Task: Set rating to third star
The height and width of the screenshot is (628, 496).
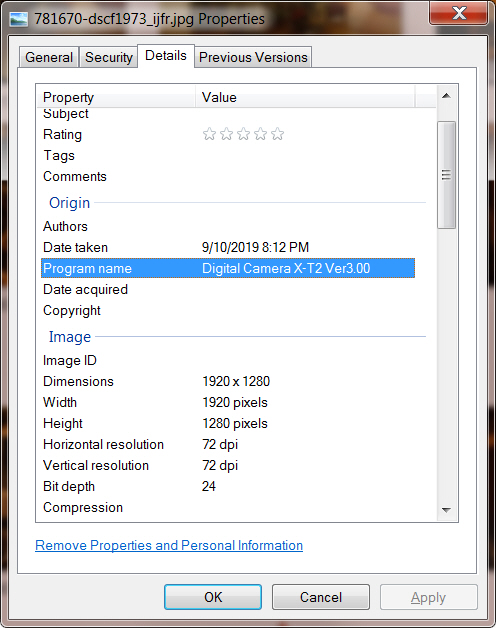Action: [243, 134]
